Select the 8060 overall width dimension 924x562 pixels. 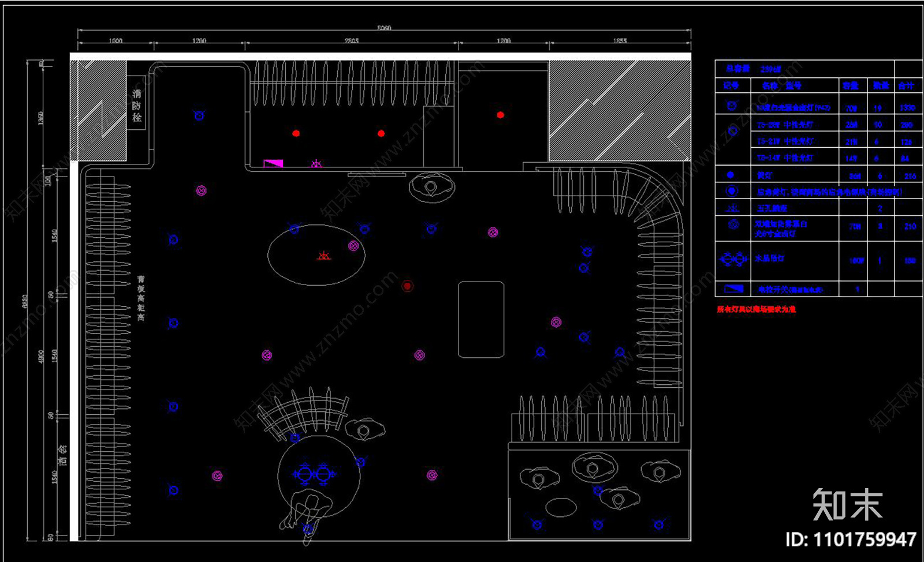click(x=384, y=28)
